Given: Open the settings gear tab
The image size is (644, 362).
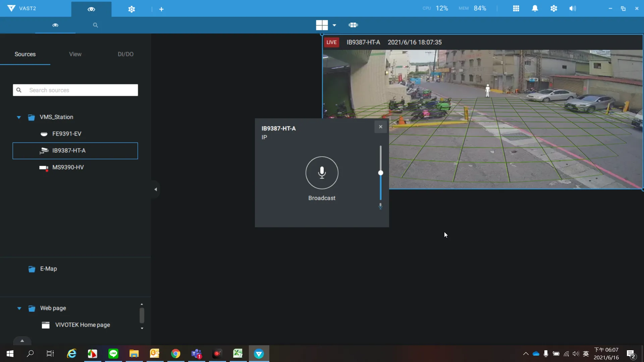Looking at the screenshot, I should point(131,9).
